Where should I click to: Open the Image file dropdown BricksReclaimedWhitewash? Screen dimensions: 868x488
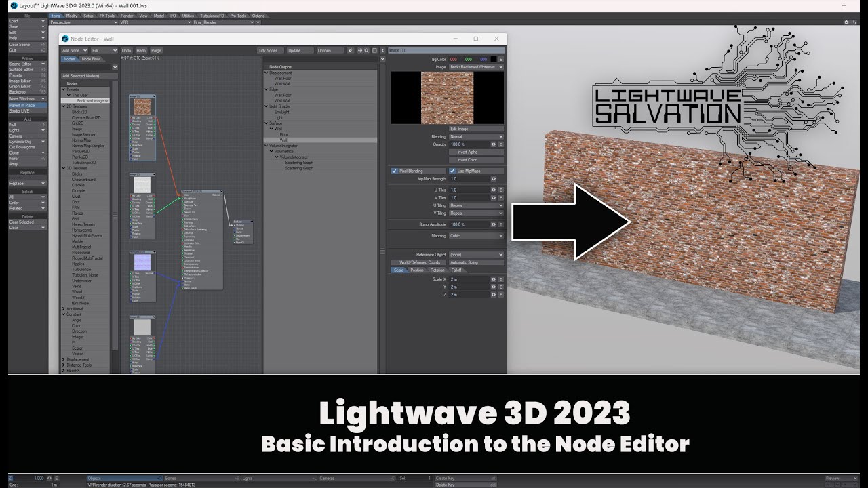(x=476, y=67)
